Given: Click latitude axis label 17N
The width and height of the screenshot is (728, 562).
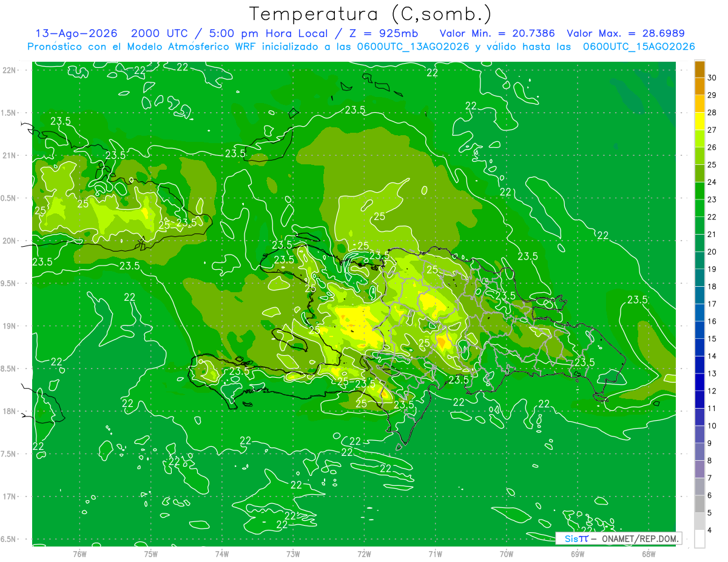Looking at the screenshot, I should pyautogui.click(x=9, y=497).
